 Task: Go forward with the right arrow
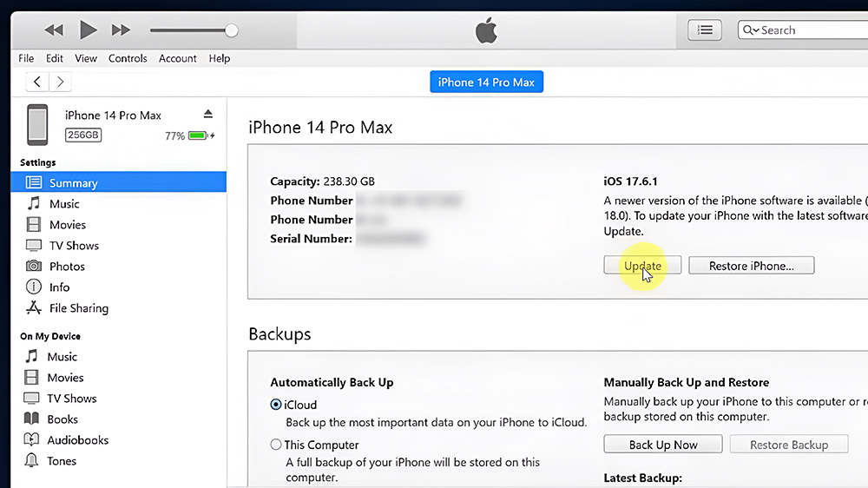(61, 82)
